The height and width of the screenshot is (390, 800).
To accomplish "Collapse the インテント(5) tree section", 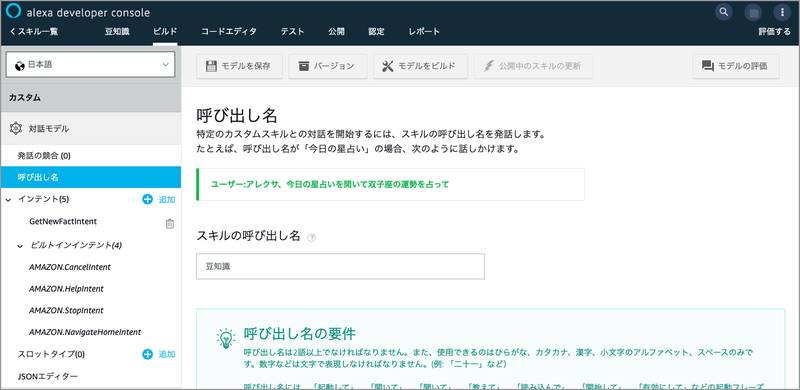I will coord(8,200).
